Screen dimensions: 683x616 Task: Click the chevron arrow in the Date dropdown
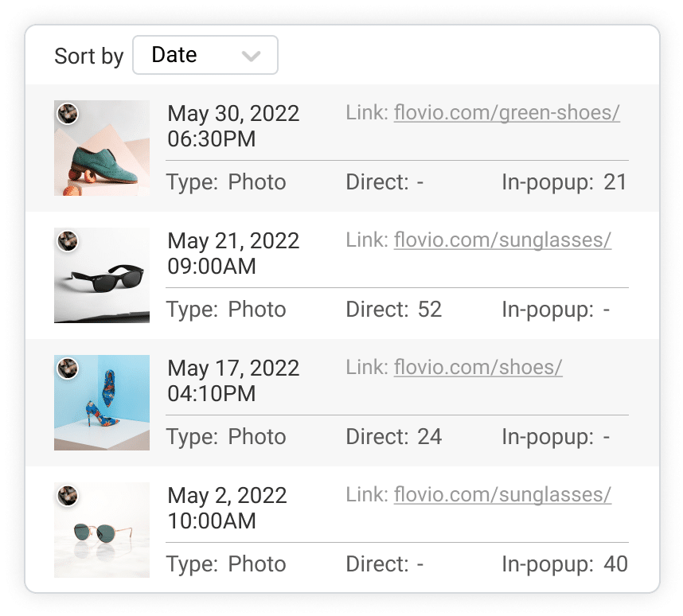point(251,56)
